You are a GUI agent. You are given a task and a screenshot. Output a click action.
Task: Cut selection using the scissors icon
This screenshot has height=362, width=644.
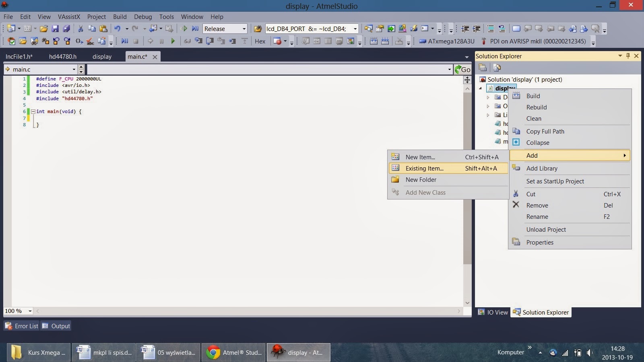[80, 29]
